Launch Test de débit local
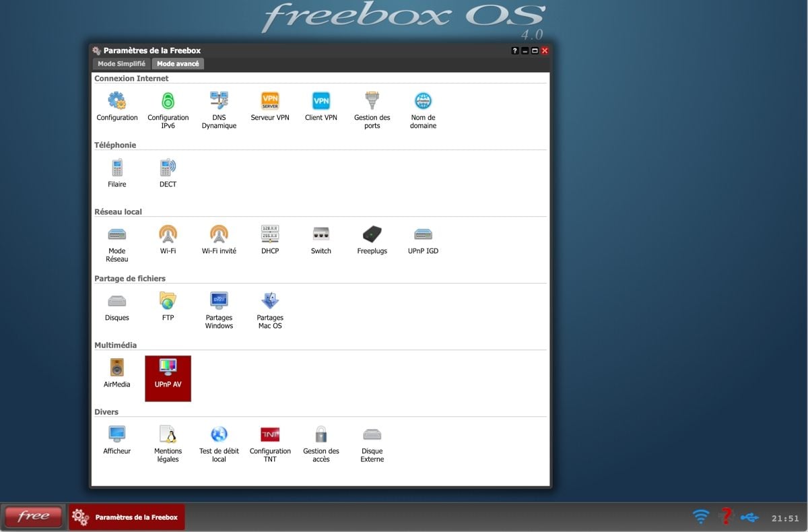 click(x=219, y=444)
